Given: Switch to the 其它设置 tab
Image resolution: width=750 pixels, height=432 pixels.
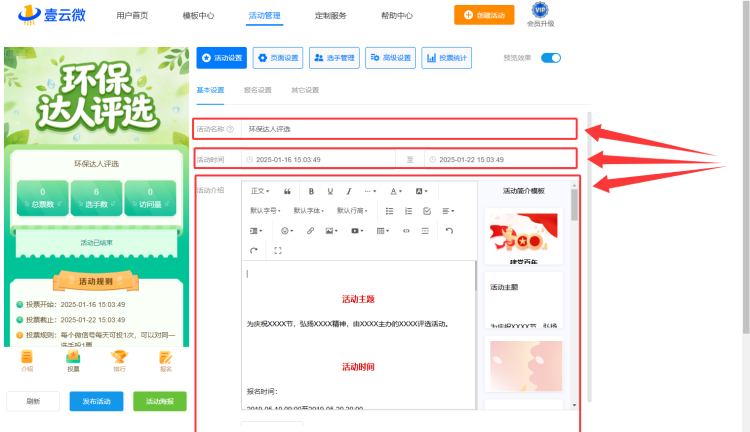Looking at the screenshot, I should (x=305, y=90).
